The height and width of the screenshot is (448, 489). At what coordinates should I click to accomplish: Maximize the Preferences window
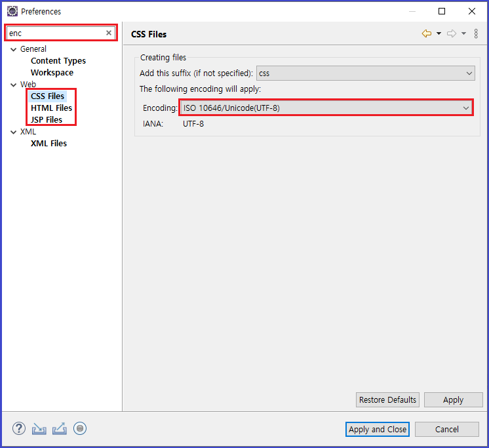coord(442,11)
